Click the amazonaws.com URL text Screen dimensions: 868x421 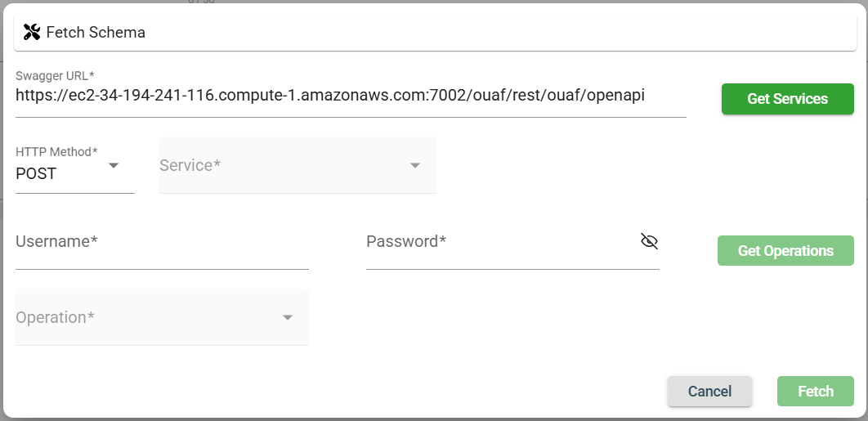coord(330,95)
